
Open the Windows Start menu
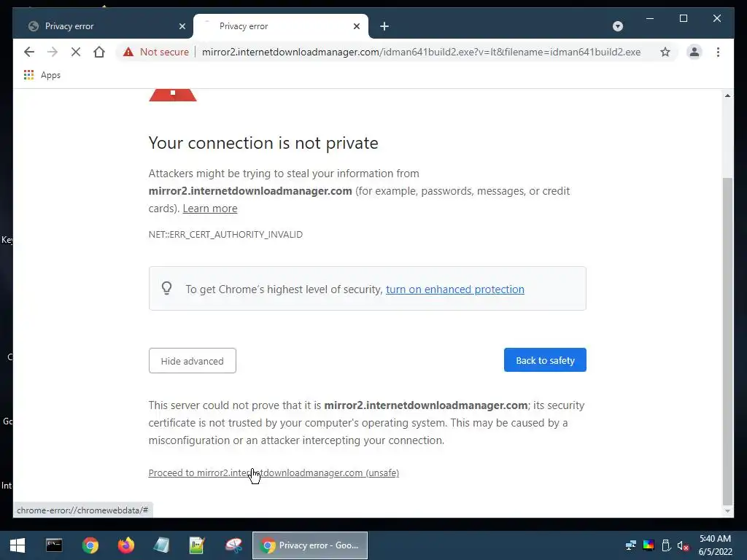(x=18, y=545)
